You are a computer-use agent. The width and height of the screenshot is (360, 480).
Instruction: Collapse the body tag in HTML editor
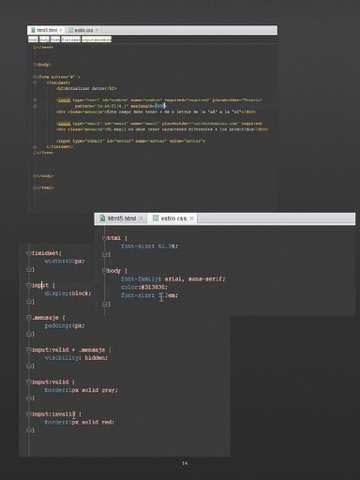coord(35,64)
